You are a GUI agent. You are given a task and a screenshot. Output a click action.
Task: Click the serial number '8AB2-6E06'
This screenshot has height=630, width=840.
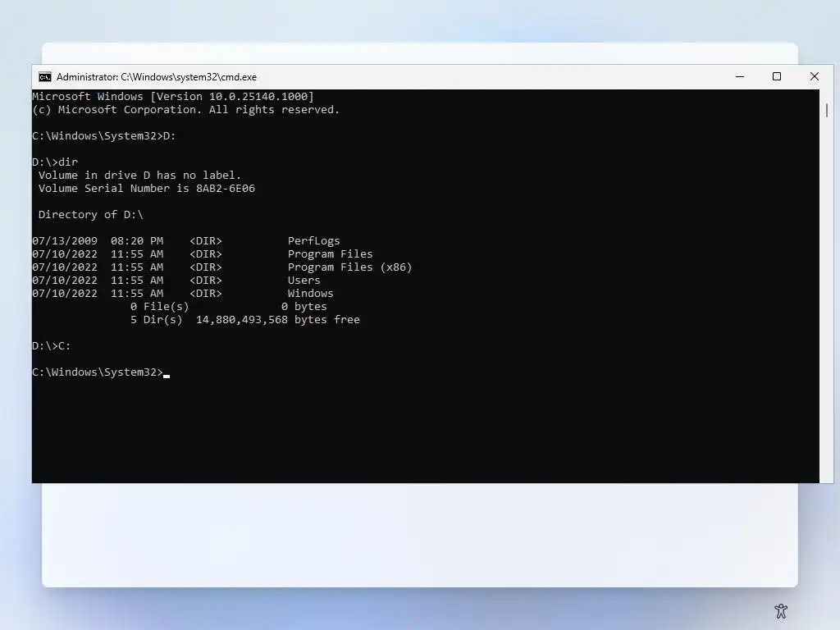coord(226,189)
